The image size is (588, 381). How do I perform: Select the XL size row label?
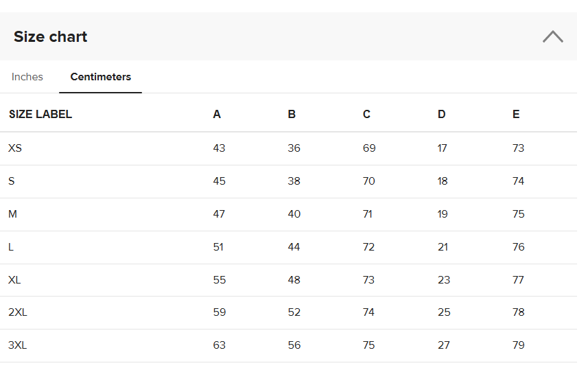pos(14,280)
